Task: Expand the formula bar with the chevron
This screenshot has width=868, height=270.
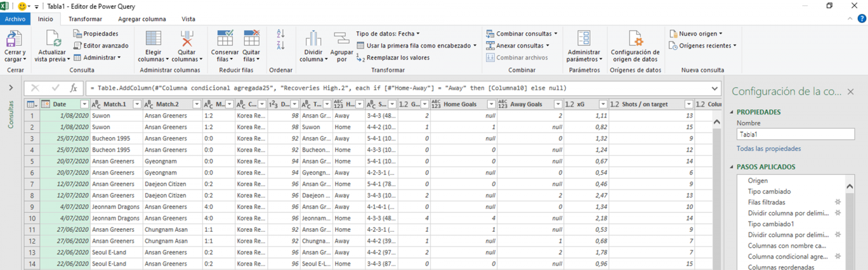Action: click(715, 88)
